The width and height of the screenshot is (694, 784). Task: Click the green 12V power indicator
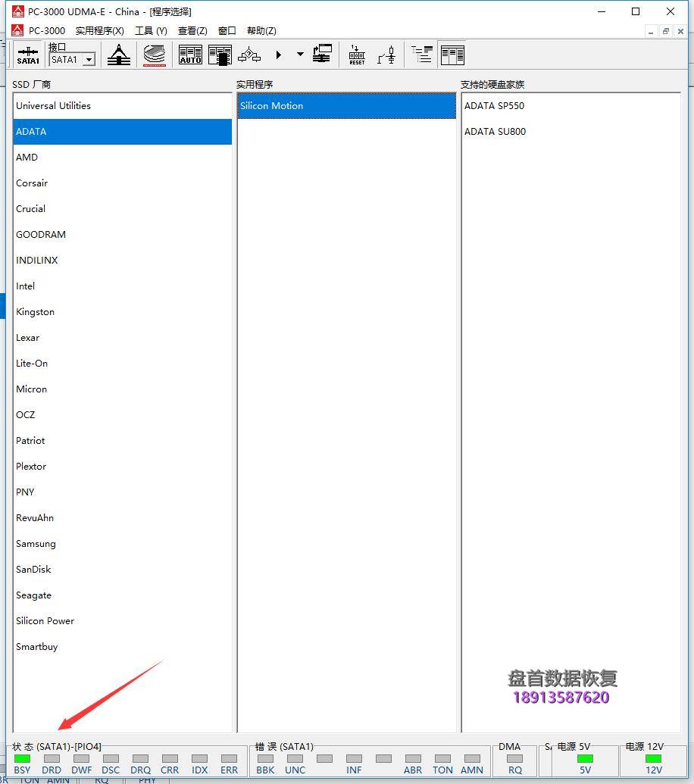[653, 758]
